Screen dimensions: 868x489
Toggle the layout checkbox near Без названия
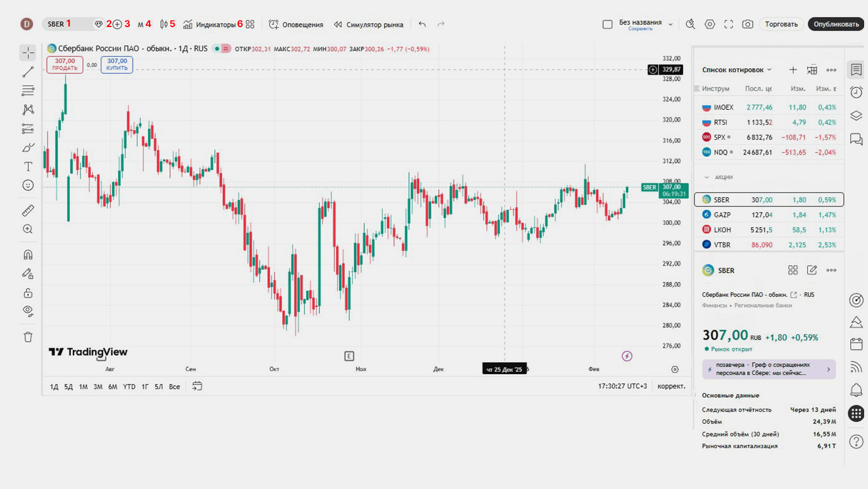(607, 24)
